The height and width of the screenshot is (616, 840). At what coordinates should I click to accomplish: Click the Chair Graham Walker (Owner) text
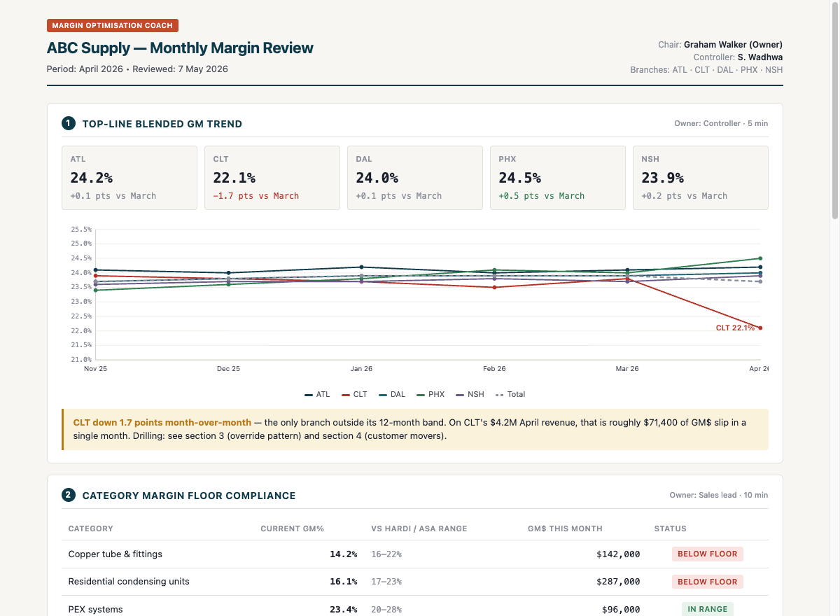(720, 45)
